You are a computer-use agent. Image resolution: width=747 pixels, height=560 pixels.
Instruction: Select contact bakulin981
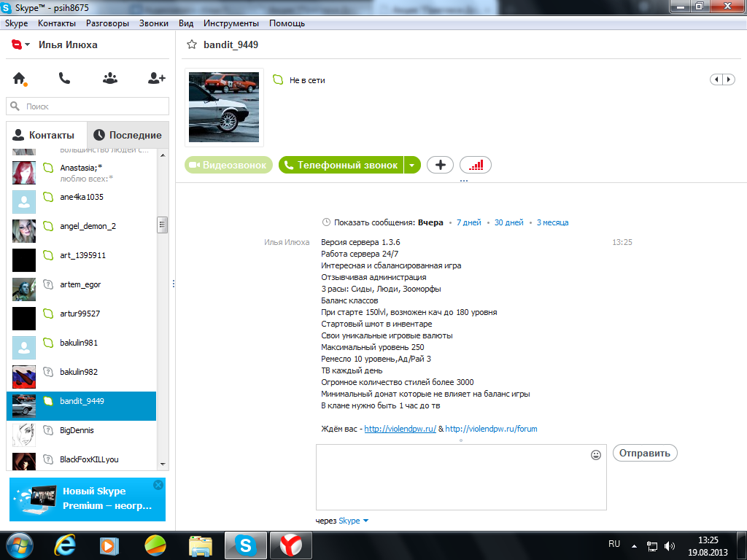pos(82,347)
